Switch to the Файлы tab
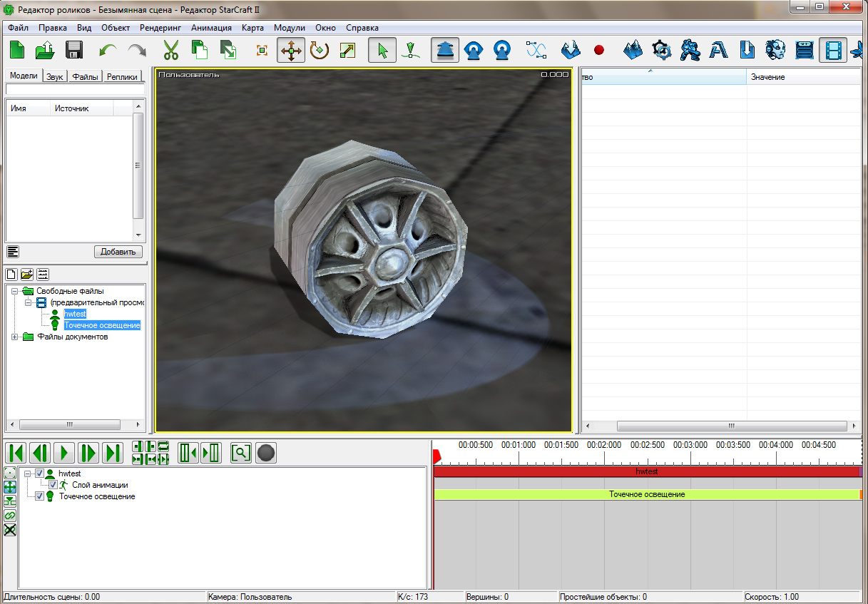This screenshot has height=604, width=868. tap(85, 77)
